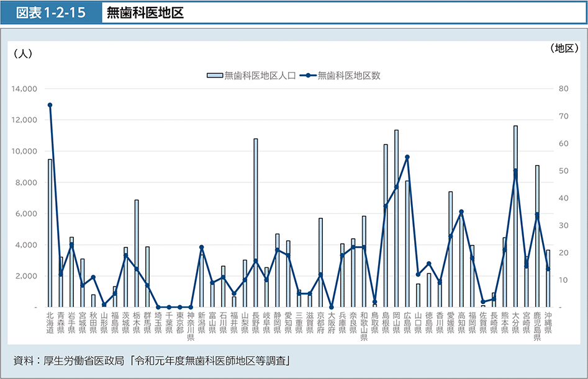Screen dimensions: 588x379
Task: Click the 無歯科医地区数 legend text
Action: pos(349,76)
